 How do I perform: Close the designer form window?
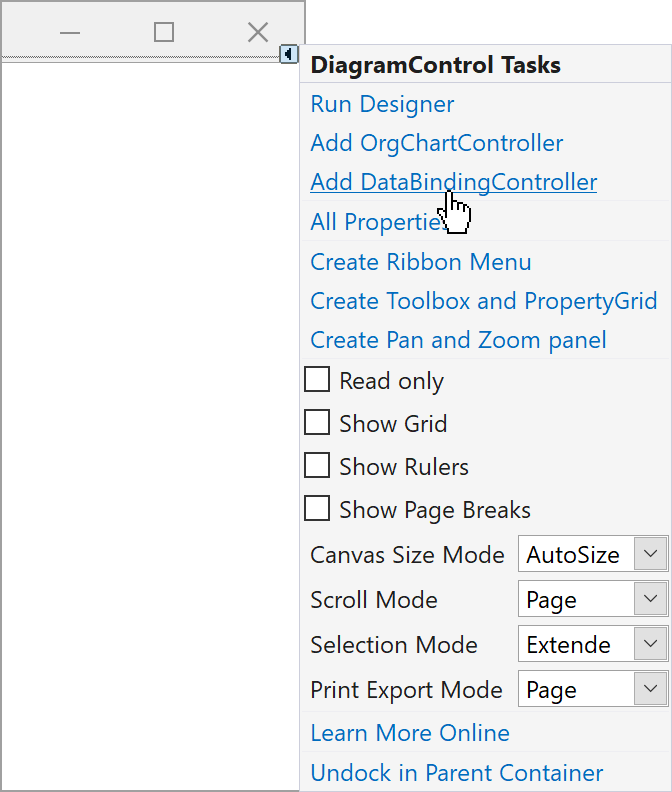pyautogui.click(x=258, y=32)
